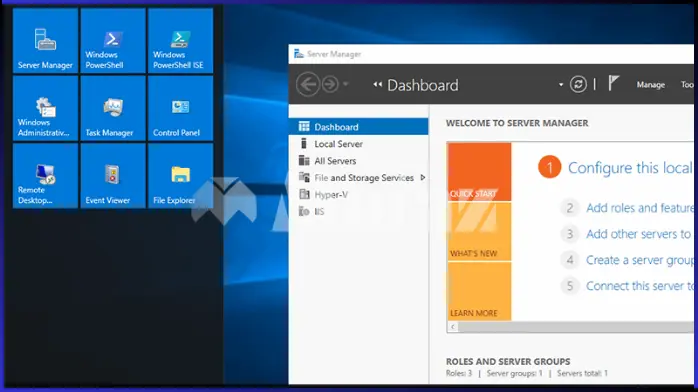The width and height of the screenshot is (698, 392).
Task: Click Create a server group link
Action: [x=640, y=260]
